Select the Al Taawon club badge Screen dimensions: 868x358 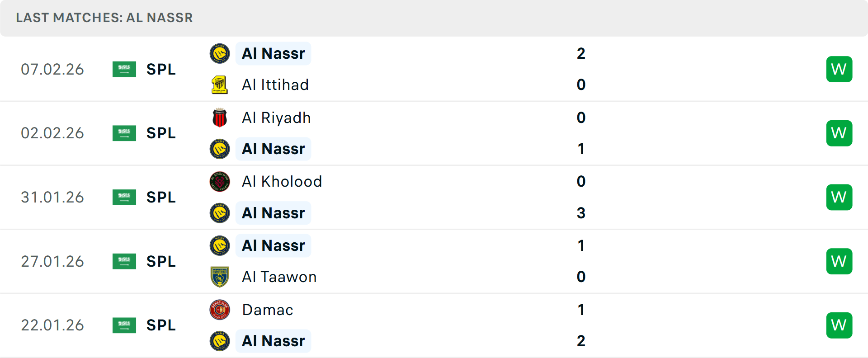click(x=219, y=276)
